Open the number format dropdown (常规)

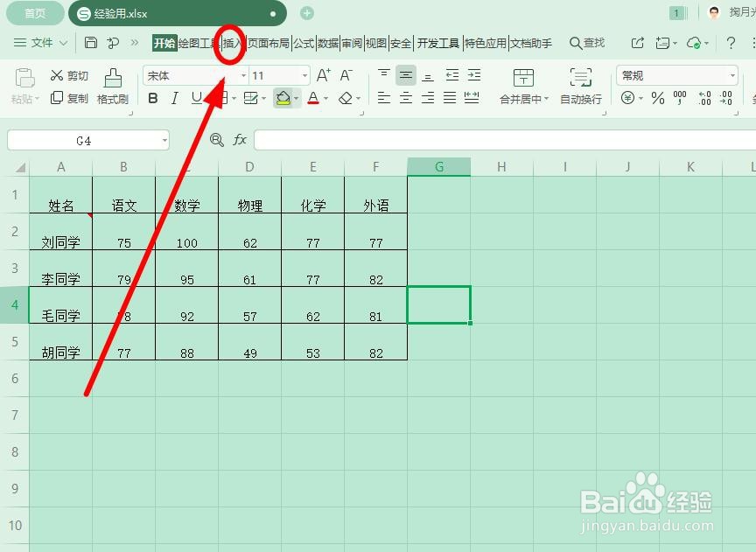click(x=732, y=76)
